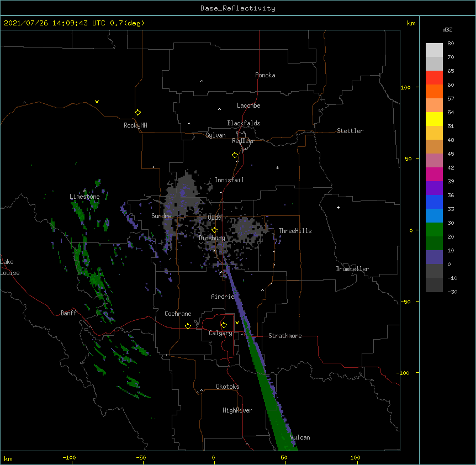Click the yellow radar site marker near Olds
Image resolution: width=476 pixels, height=465 pixels.
coord(214,230)
